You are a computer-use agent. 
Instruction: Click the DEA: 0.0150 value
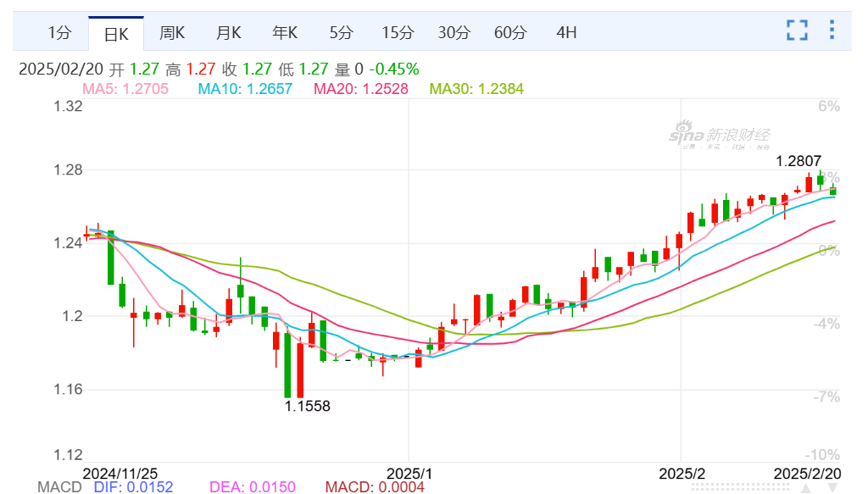click(x=253, y=487)
